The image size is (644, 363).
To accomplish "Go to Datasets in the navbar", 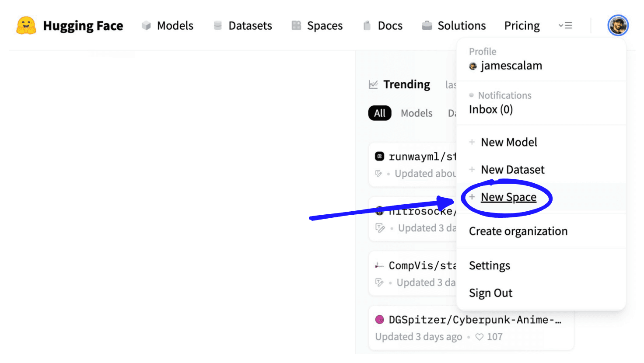I will tap(243, 26).
